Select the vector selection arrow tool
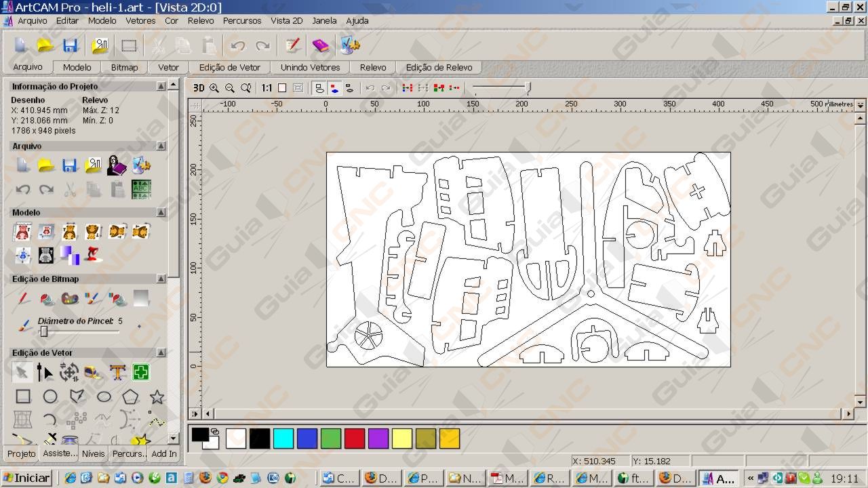868x488 pixels. [22, 372]
